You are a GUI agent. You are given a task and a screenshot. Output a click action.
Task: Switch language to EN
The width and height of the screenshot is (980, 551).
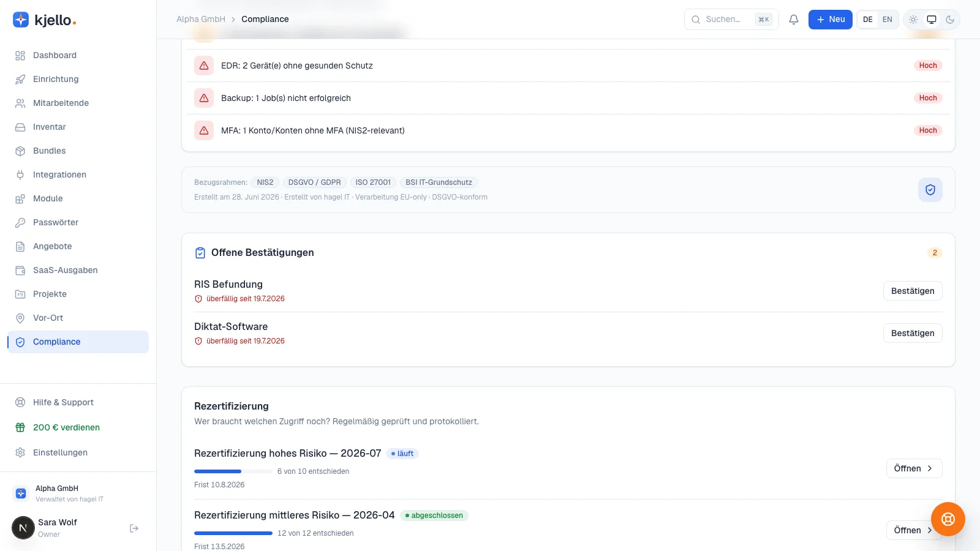pos(888,20)
